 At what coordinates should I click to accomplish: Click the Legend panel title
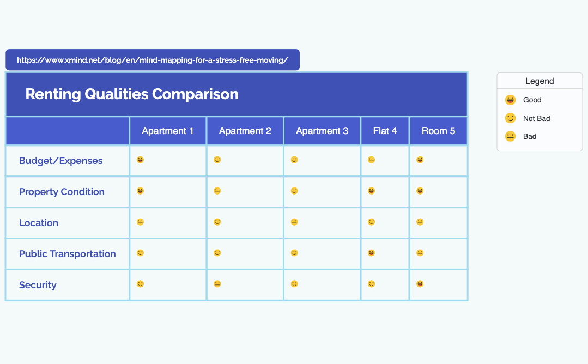point(539,81)
